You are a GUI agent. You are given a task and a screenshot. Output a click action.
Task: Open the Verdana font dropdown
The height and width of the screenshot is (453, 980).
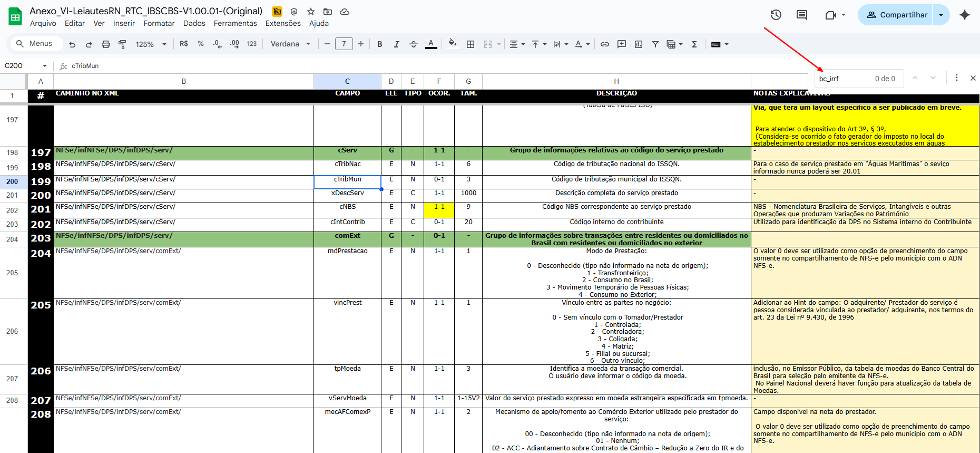click(290, 44)
